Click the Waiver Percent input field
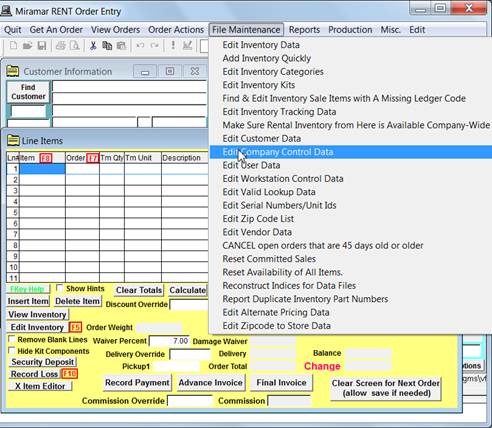The height and width of the screenshot is (428, 492). pos(169,341)
